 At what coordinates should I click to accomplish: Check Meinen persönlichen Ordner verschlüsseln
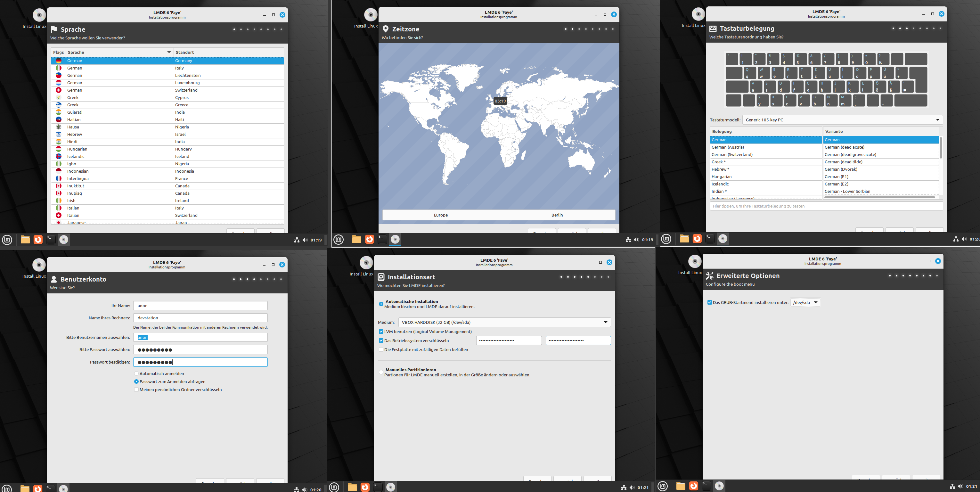[136, 389]
